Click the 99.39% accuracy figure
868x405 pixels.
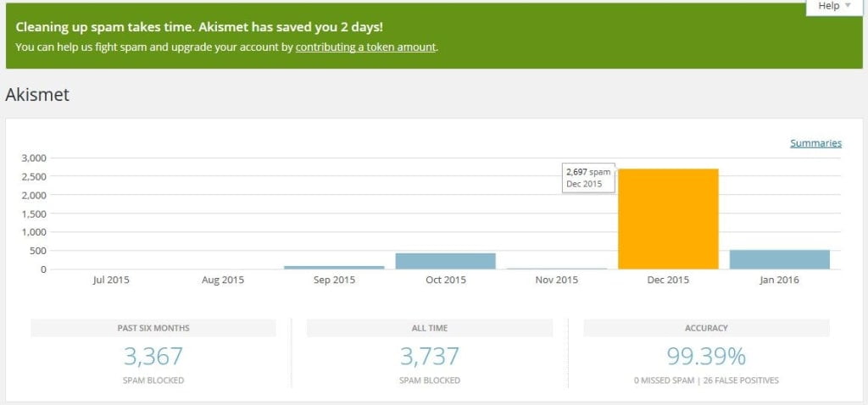[706, 355]
